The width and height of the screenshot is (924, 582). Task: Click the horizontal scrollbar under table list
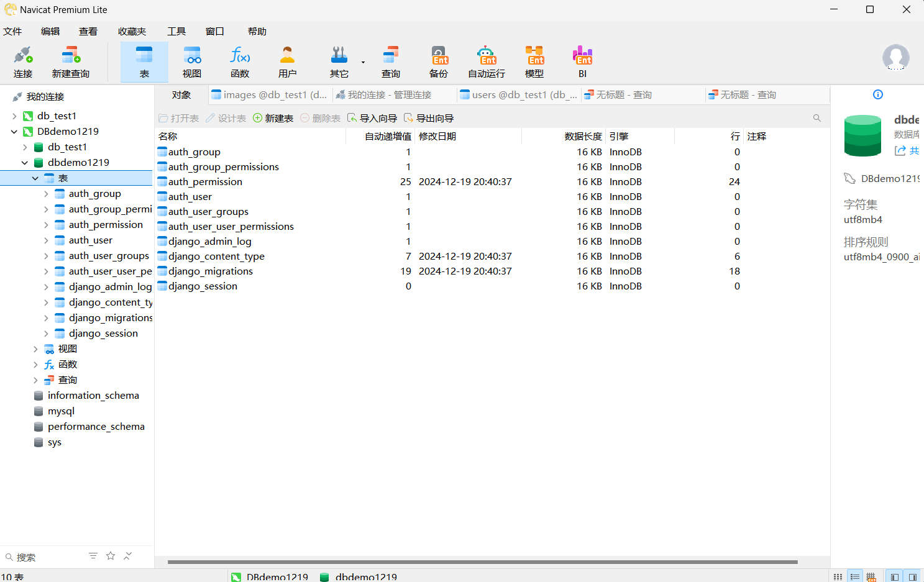tap(482, 562)
